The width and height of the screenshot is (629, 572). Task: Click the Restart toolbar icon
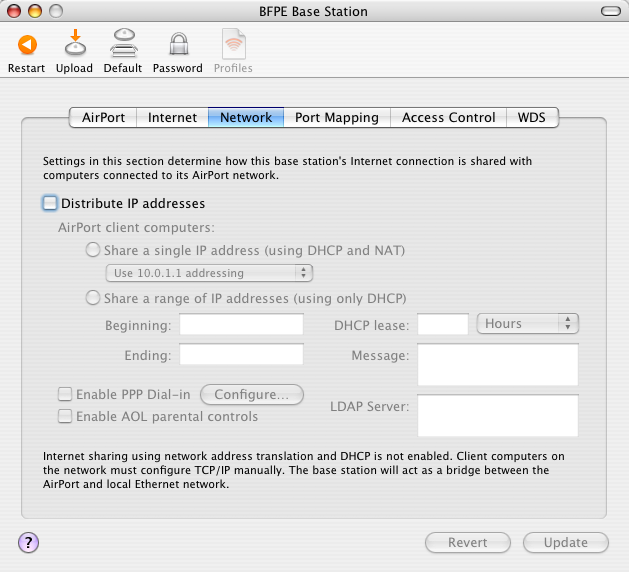click(27, 45)
